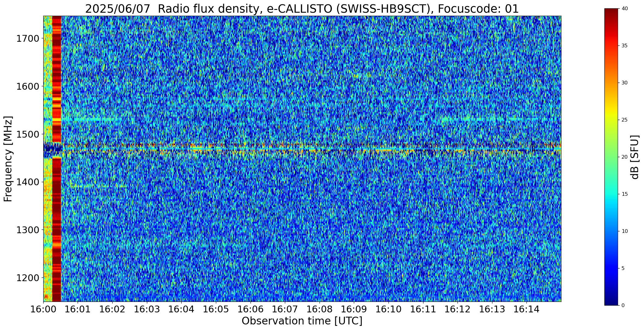Click the 1200 frequency tick label

click(x=27, y=278)
